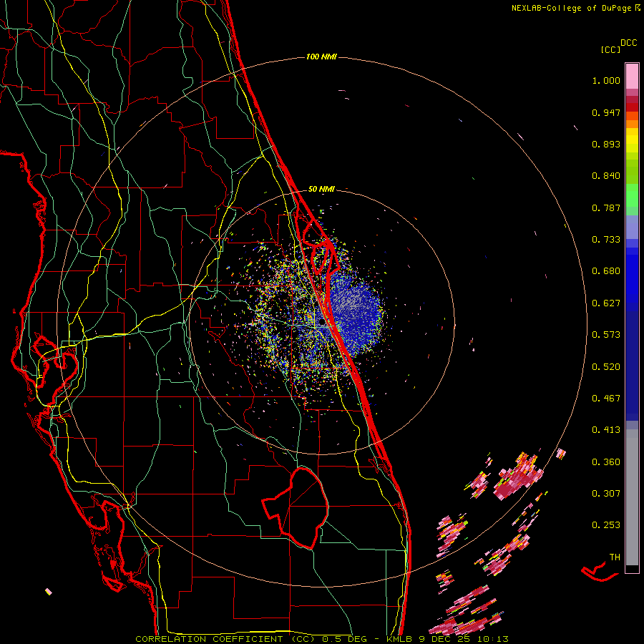Pick the lavender segment of the color bar
This screenshot has width=644, height=644.
coord(632,228)
